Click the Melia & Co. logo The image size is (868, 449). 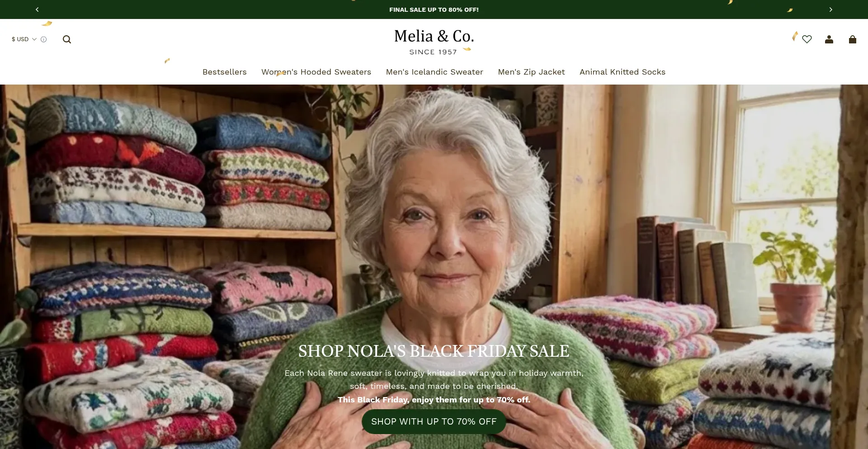[434, 36]
